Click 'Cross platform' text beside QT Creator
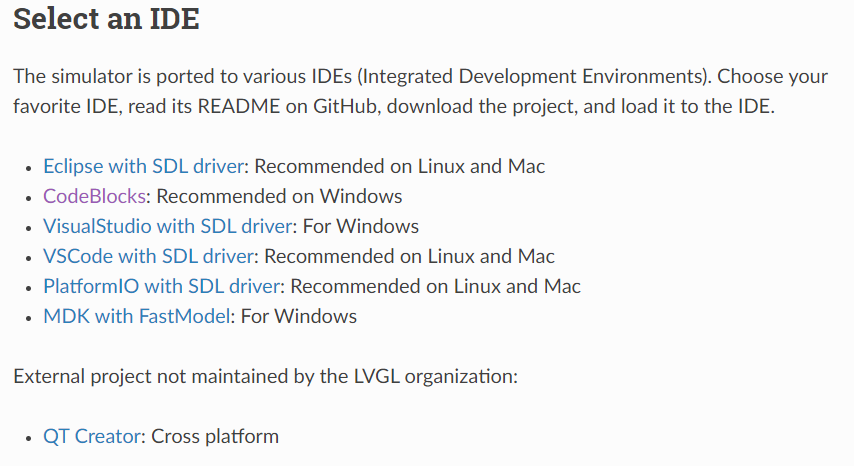This screenshot has width=854, height=466. [x=215, y=436]
